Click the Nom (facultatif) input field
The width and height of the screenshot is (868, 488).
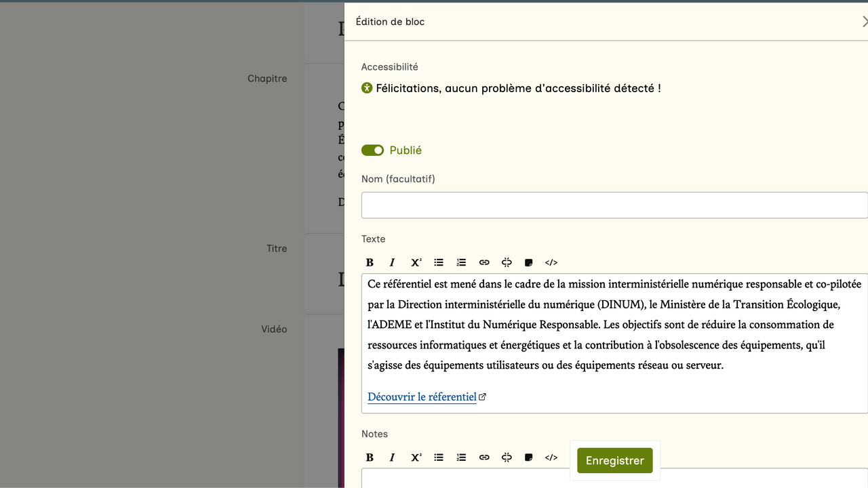pyautogui.click(x=614, y=205)
